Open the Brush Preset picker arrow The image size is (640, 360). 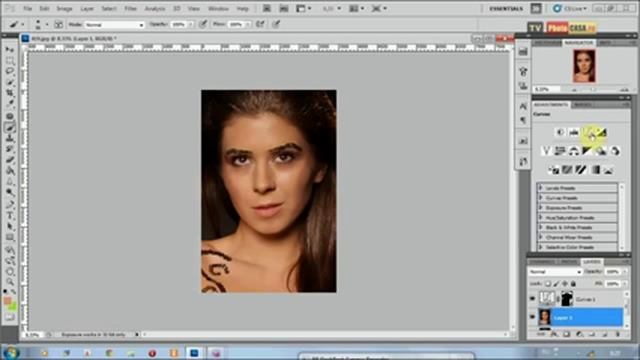pos(47,24)
